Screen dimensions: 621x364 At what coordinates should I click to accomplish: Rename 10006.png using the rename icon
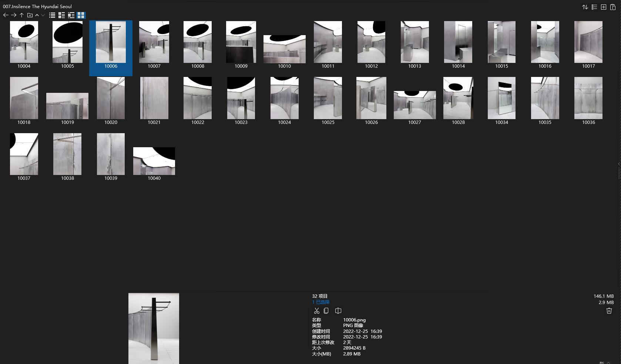[338, 311]
